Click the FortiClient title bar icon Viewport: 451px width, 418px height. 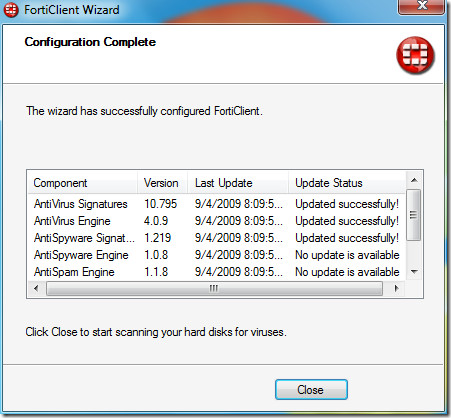[11, 10]
